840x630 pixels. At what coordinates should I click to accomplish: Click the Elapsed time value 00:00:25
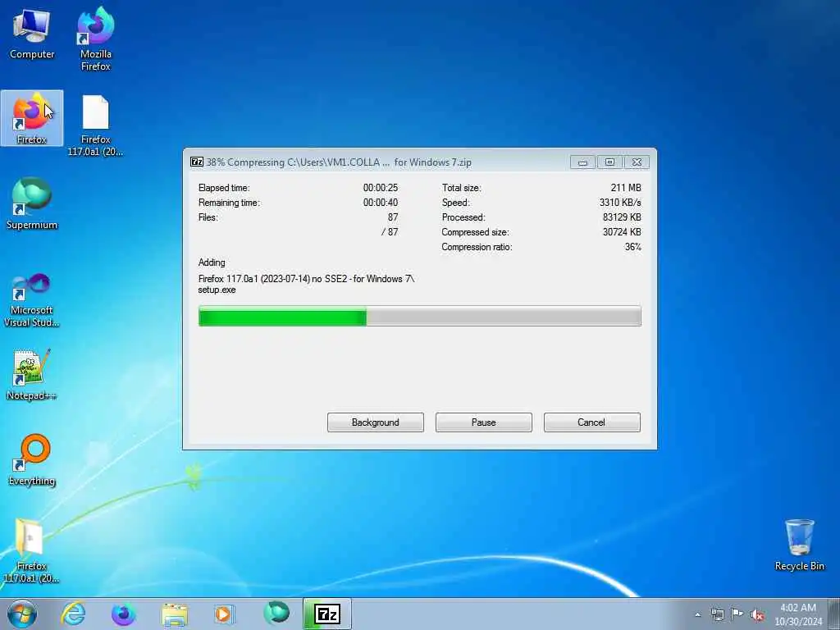[x=381, y=188]
